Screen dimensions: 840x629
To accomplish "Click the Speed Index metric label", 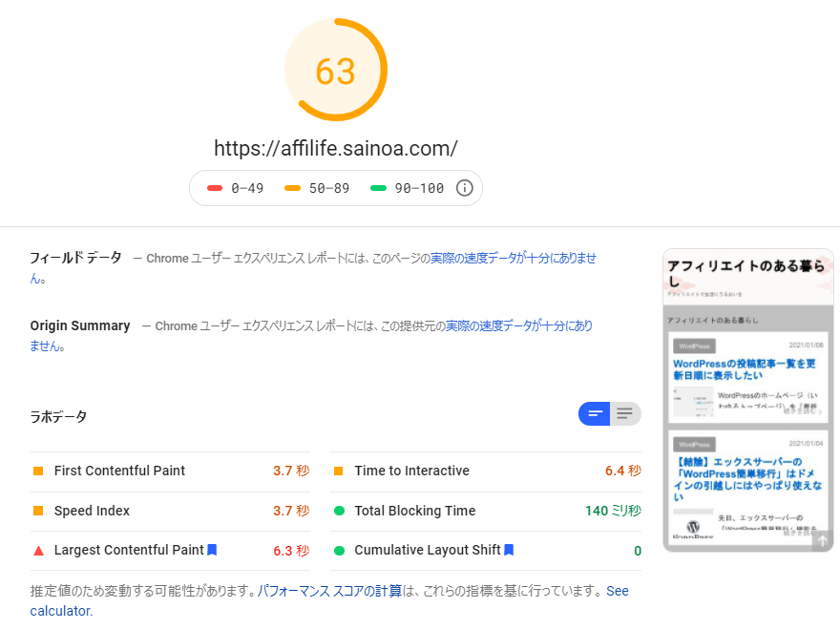I will pyautogui.click(x=92, y=511).
